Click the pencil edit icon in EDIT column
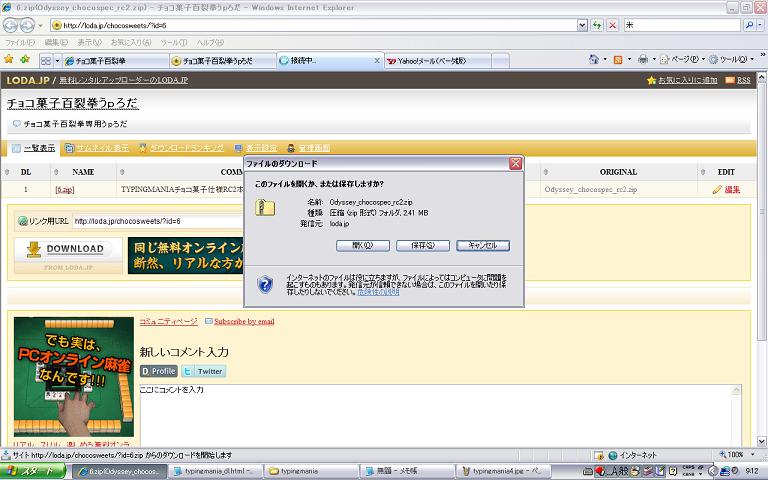The height and width of the screenshot is (480, 768). click(717, 189)
